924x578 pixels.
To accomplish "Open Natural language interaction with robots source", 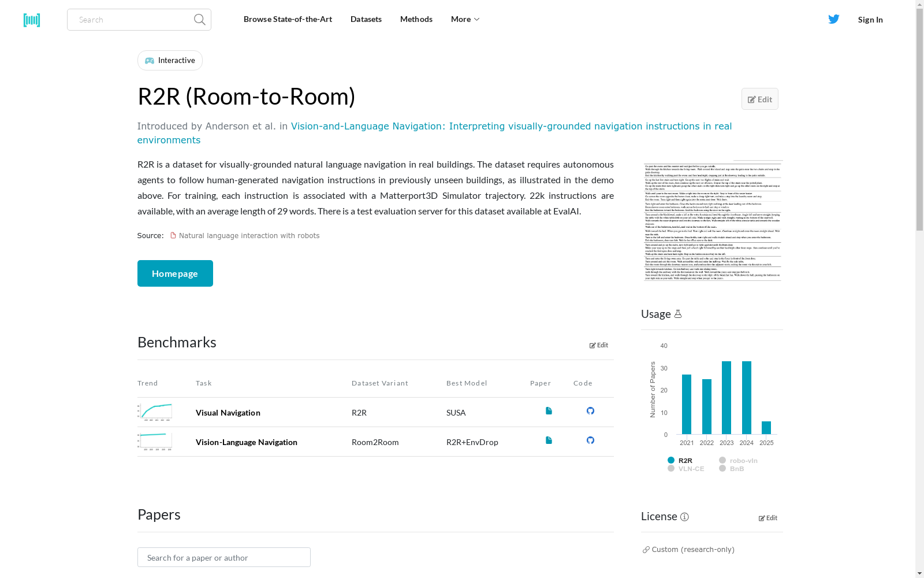I will pyautogui.click(x=249, y=236).
